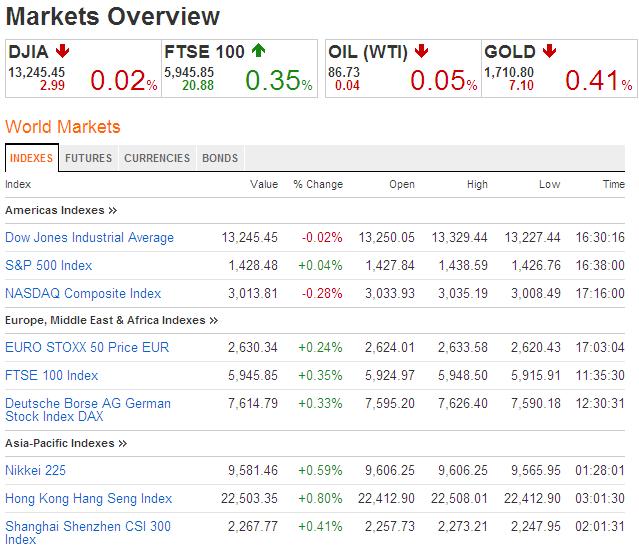Click the red down arrow beside GOLD
Image resolution: width=639 pixels, height=553 pixels.
(x=549, y=51)
